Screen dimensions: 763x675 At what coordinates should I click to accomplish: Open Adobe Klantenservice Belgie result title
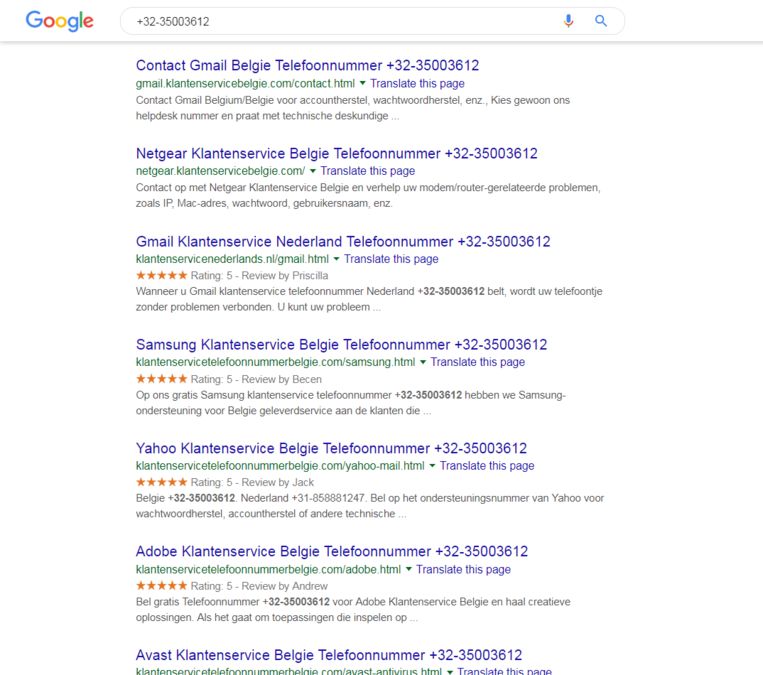click(332, 552)
